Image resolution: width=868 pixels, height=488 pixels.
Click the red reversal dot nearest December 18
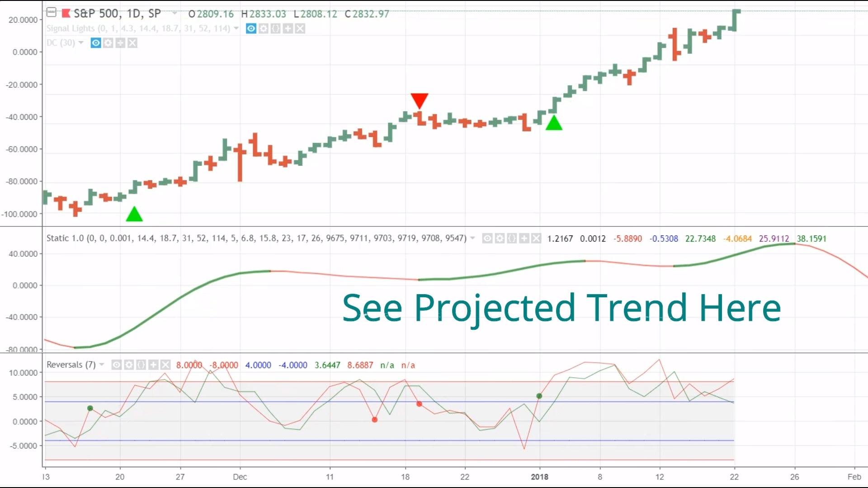(419, 404)
